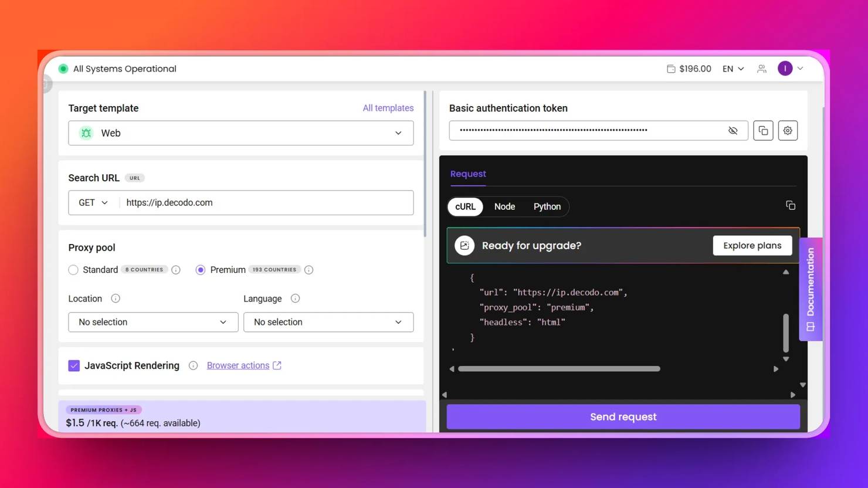Open the Target template Web dropdown
The width and height of the screenshot is (868, 488).
[x=240, y=133]
